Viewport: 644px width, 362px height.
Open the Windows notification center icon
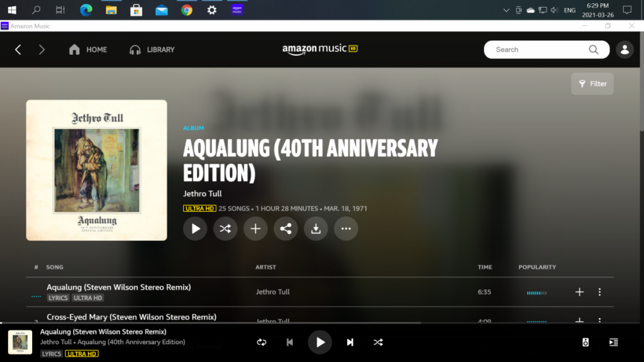click(x=627, y=10)
